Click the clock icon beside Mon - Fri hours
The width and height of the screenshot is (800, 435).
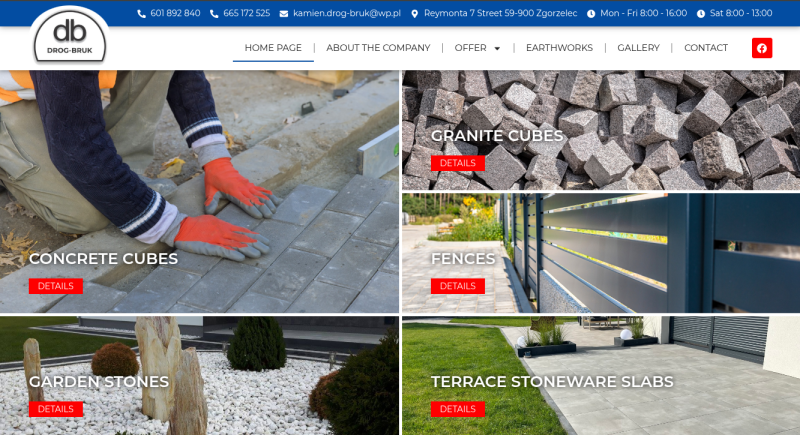tap(591, 14)
